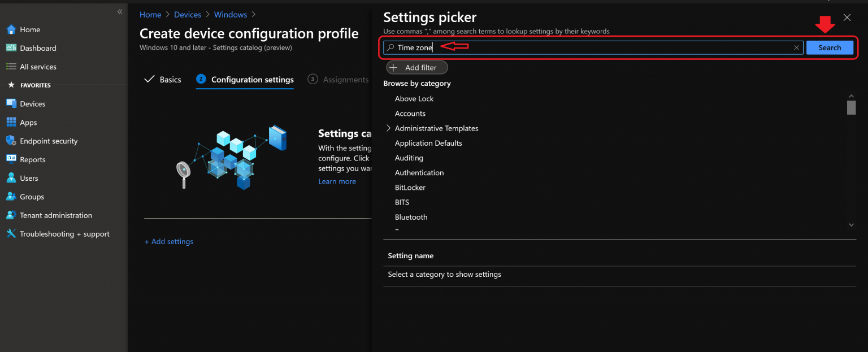Viewport: 868px width, 352px height.
Task: Clear the Time zone search text
Action: 796,47
